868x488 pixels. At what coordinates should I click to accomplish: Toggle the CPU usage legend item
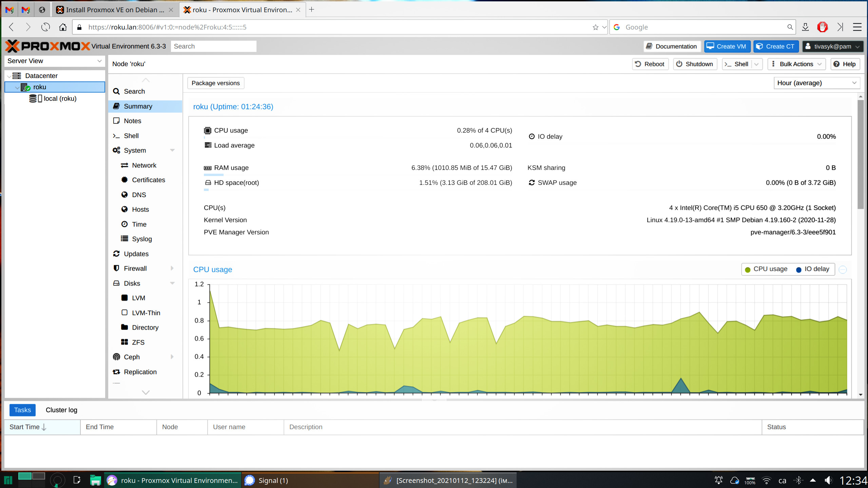click(766, 269)
